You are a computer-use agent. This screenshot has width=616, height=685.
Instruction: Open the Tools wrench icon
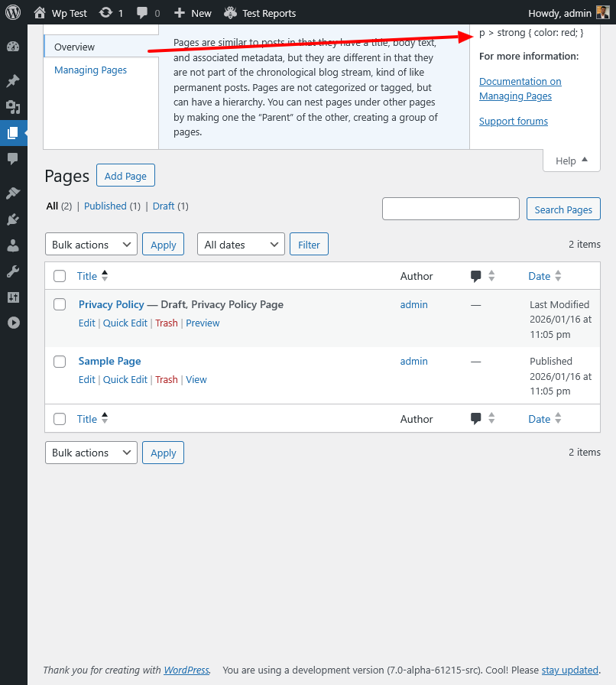[13, 271]
